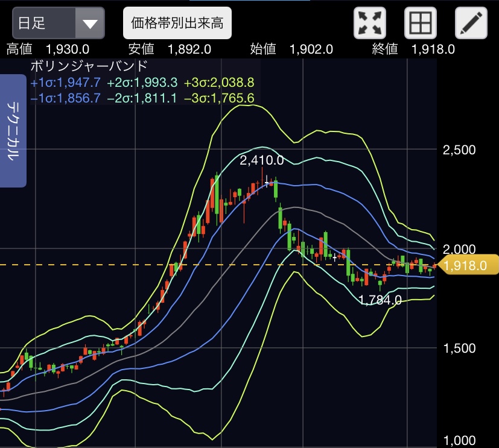This screenshot has width=499, height=448.
Task: Click the +3σ:2,038.8 value
Action: [x=219, y=83]
